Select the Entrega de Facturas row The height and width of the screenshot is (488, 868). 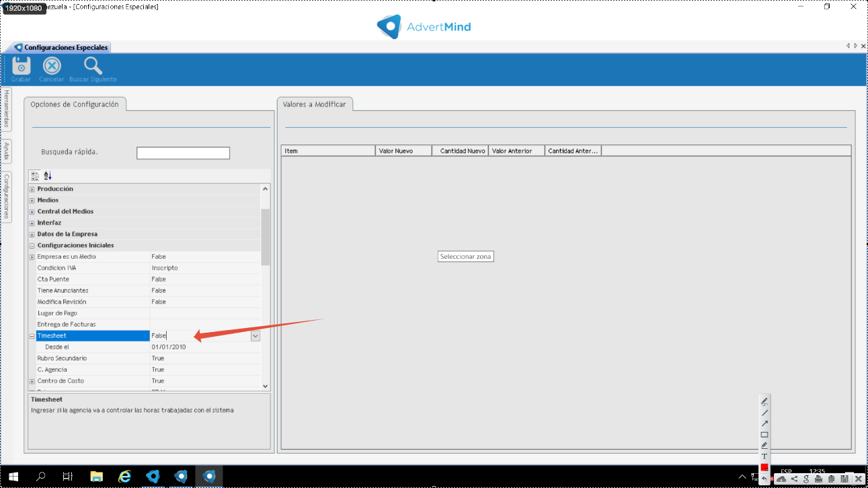click(148, 325)
